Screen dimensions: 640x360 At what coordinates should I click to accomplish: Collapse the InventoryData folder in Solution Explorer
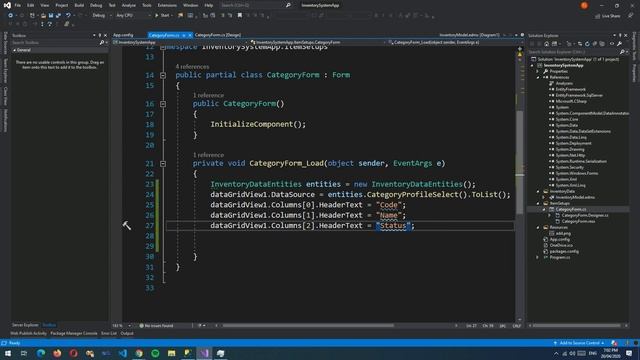tap(538, 191)
